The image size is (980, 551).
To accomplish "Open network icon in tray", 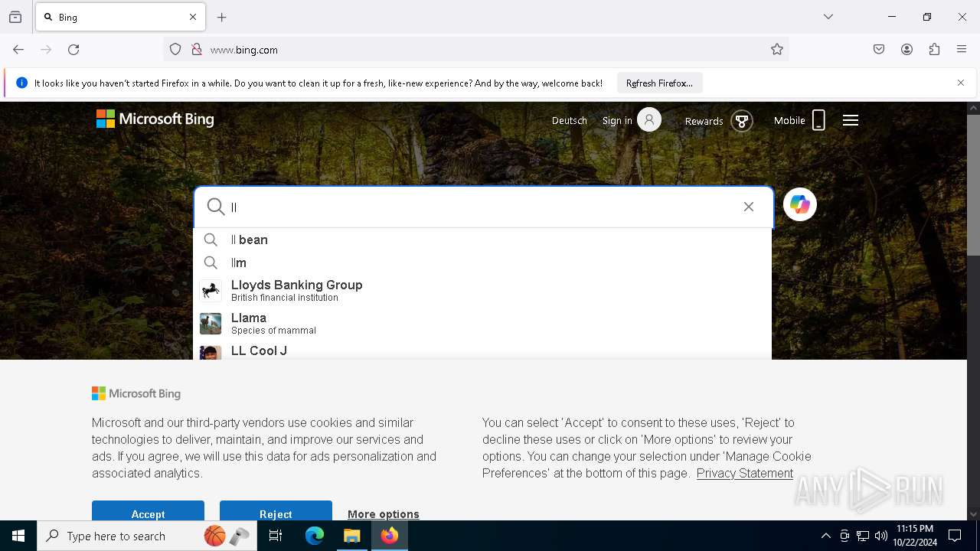I will 863,536.
